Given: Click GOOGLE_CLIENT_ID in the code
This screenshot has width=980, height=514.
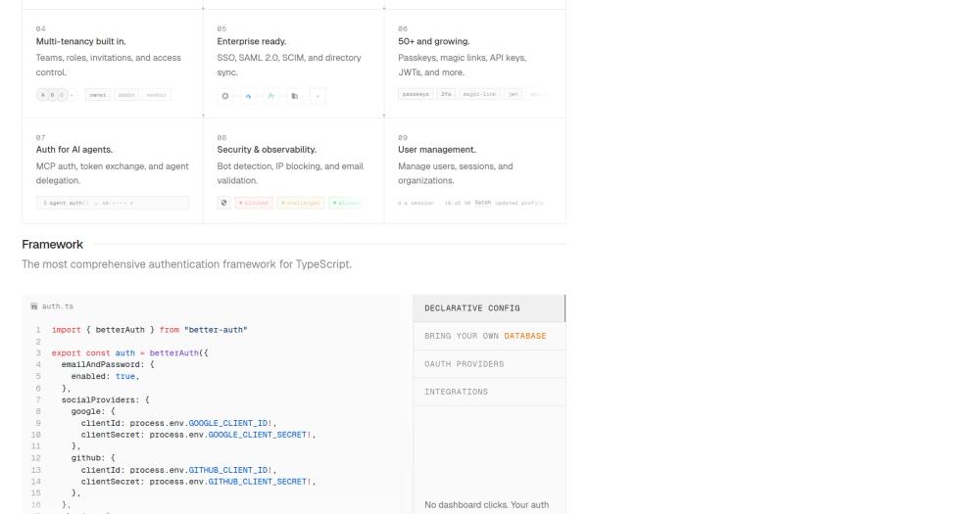Looking at the screenshot, I should coord(230,424).
